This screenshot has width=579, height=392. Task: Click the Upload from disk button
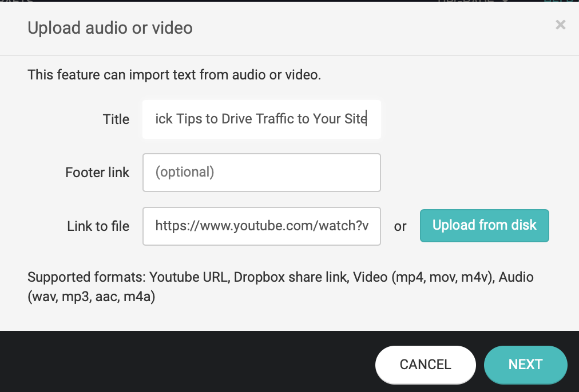click(484, 226)
